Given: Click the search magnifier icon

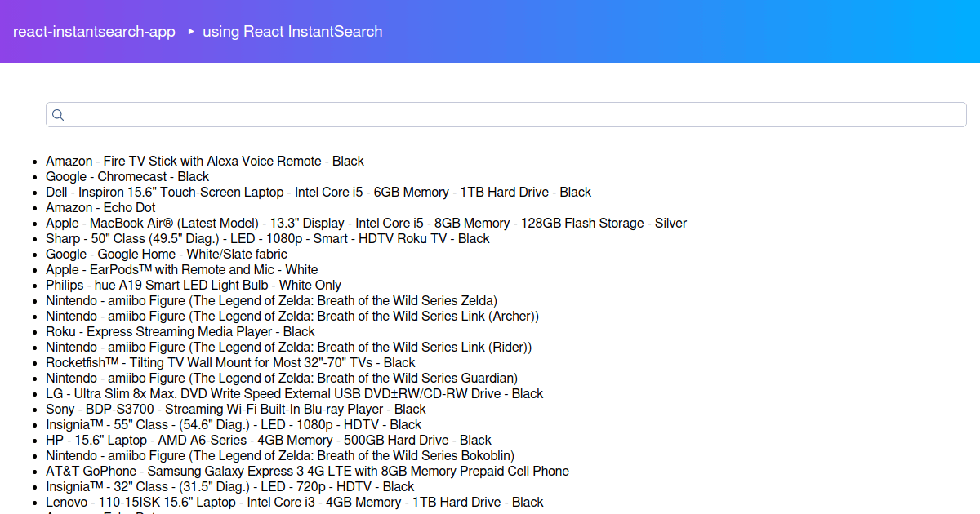Looking at the screenshot, I should (58, 115).
